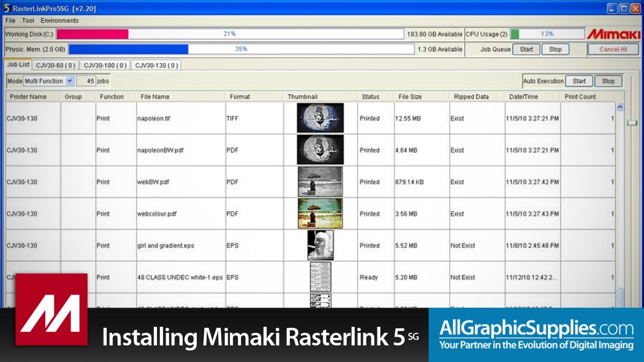644x362 pixels.
Task: Select the 48 CLASS UNDEC white-1.eps thumbnail
Action: (x=320, y=277)
